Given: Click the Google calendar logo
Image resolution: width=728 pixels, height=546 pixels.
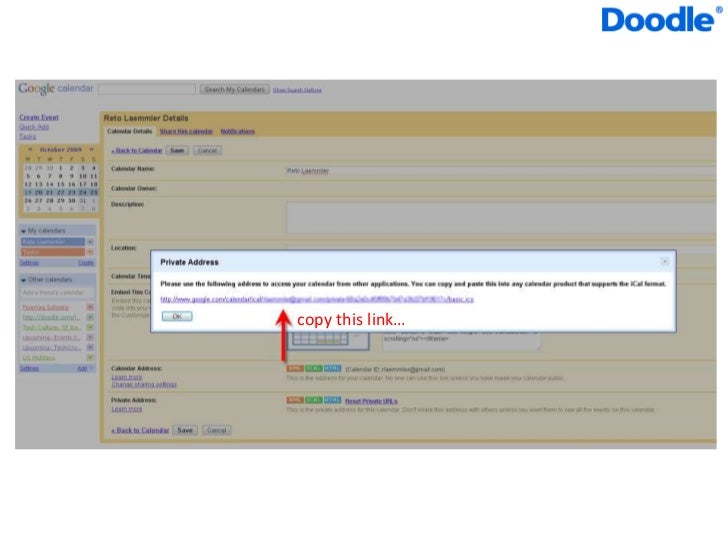Looking at the screenshot, I should point(56,89).
